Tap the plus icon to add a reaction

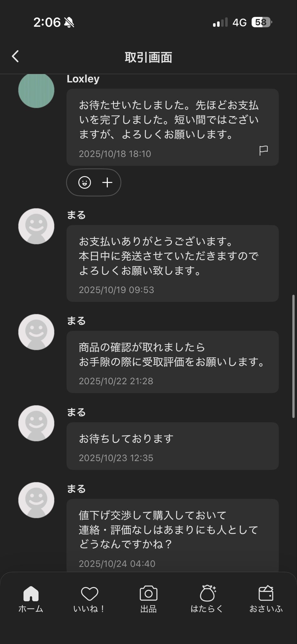[x=107, y=182]
